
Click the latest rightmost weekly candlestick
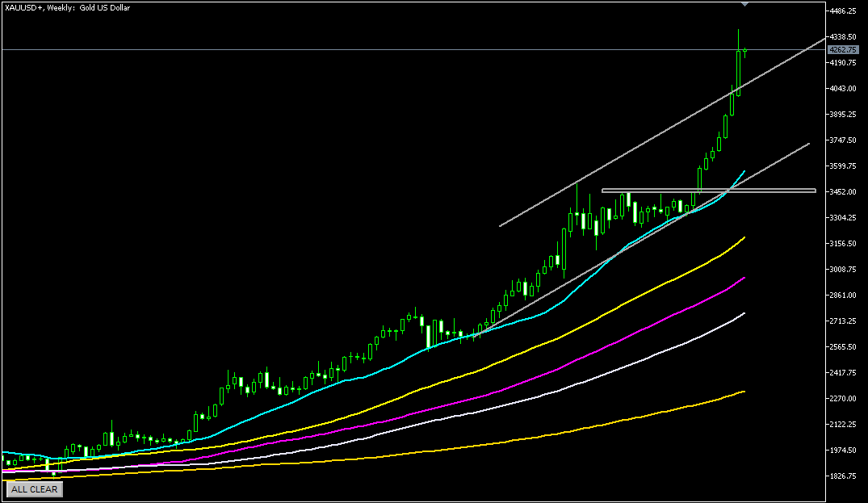click(x=744, y=52)
